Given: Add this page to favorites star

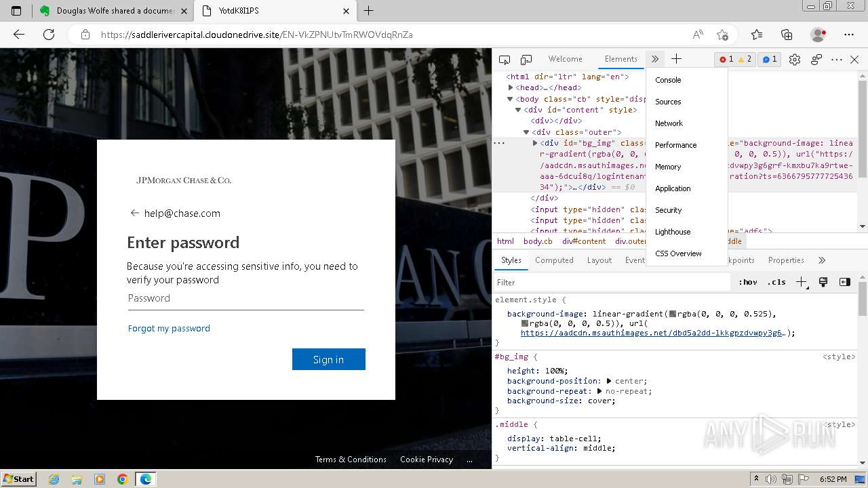Looking at the screenshot, I should pyautogui.click(x=722, y=35).
